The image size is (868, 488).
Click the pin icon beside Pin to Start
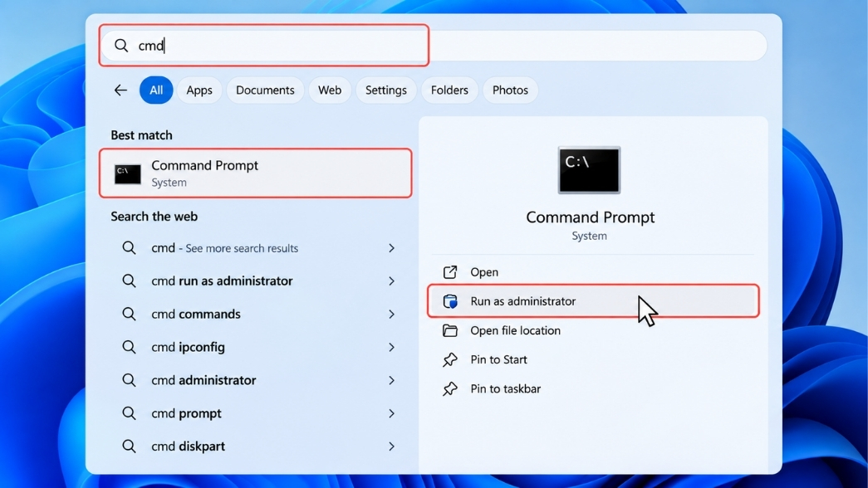click(450, 359)
